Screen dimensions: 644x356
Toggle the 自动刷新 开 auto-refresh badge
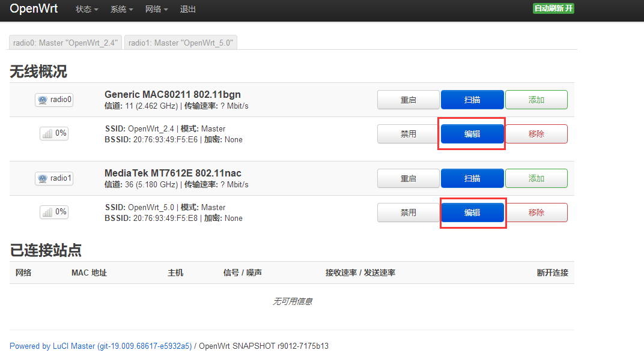click(x=553, y=8)
